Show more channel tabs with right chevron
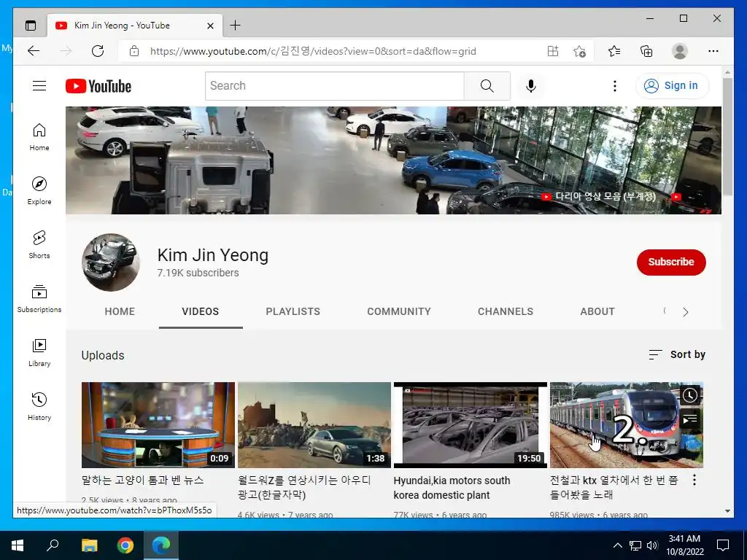This screenshot has width=747, height=560. [x=686, y=312]
